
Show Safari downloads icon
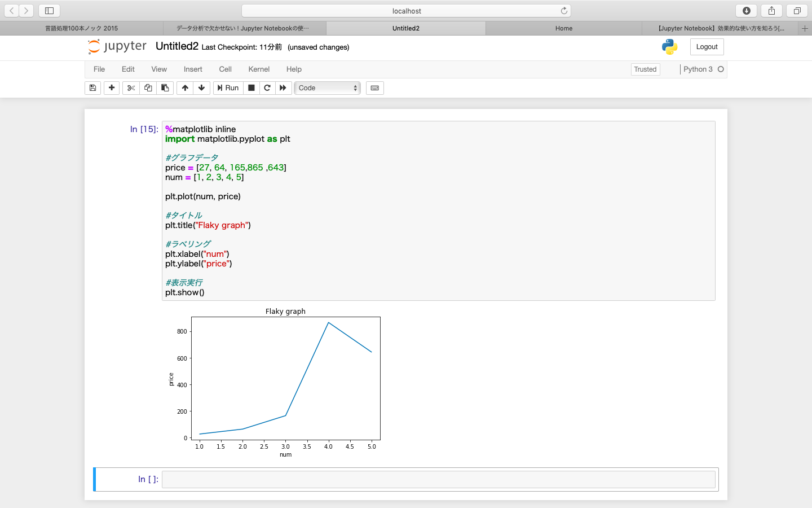point(747,11)
